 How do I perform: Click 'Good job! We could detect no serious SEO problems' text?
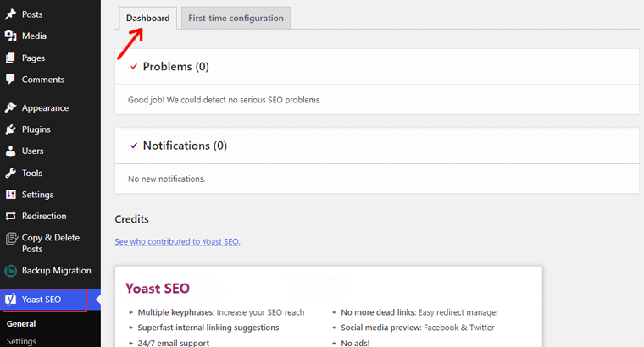pyautogui.click(x=225, y=100)
